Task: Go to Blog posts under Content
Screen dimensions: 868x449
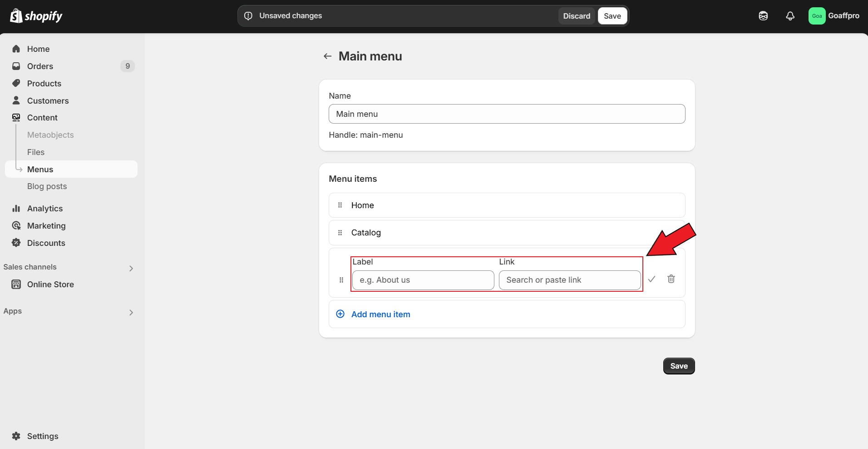Action: click(47, 186)
